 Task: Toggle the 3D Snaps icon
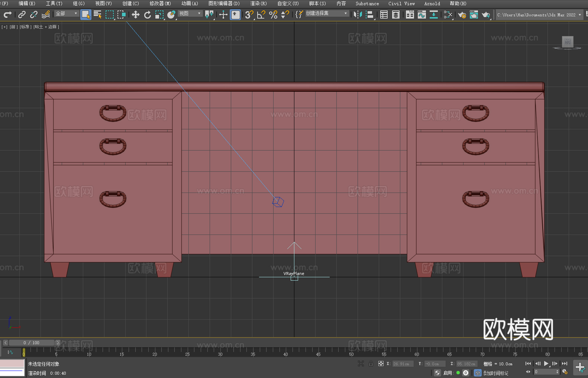tap(249, 14)
